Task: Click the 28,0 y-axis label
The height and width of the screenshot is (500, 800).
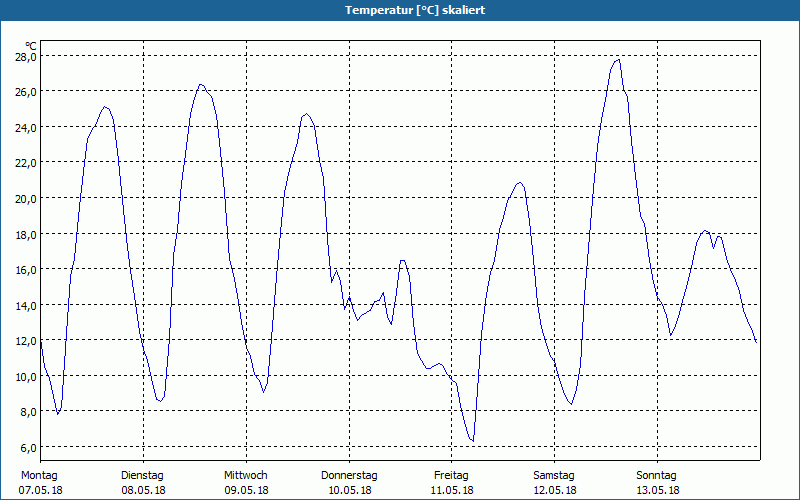Action: (x=26, y=57)
